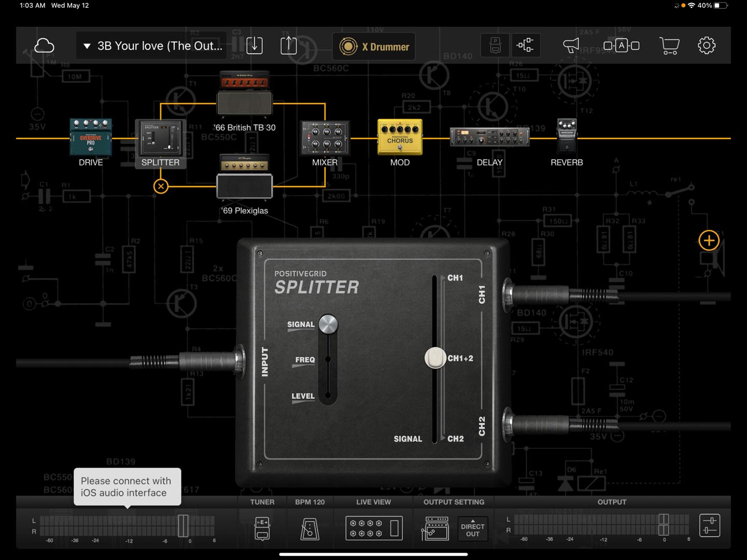Check the Wi-Fi status icon
This screenshot has height=560, width=747.
pos(691,5)
